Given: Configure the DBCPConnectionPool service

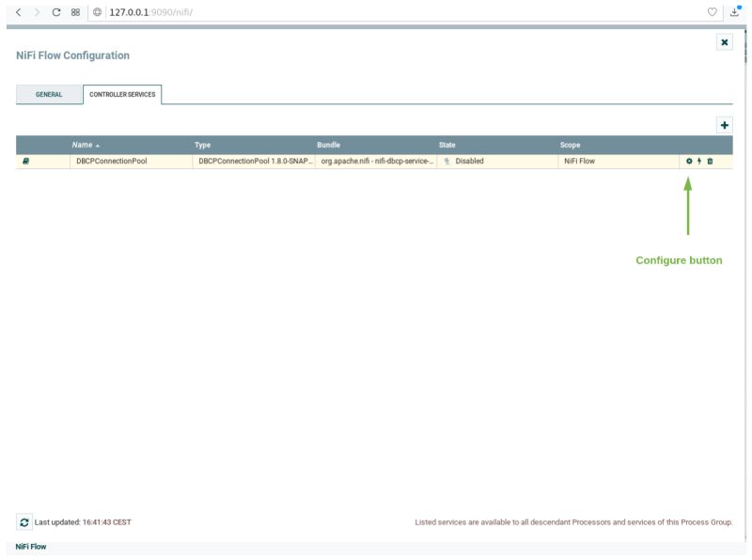Looking at the screenshot, I should coord(689,161).
